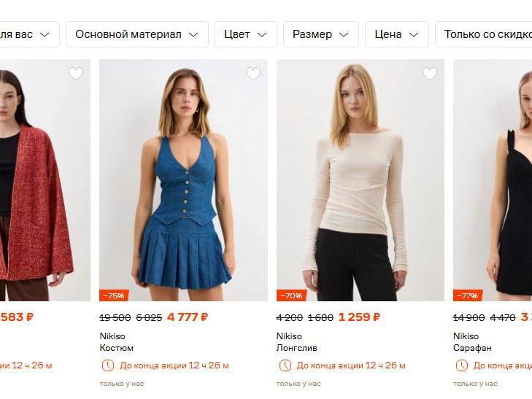
Task: Click clock icon under Nikiso Сарафан
Action: (461, 365)
